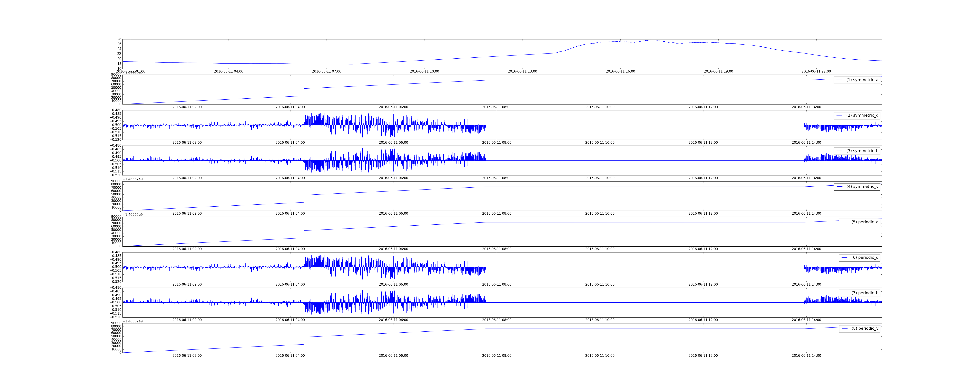Click the 2016-06-11 16:00 tick label
This screenshot has width=980, height=392.
tap(620, 72)
